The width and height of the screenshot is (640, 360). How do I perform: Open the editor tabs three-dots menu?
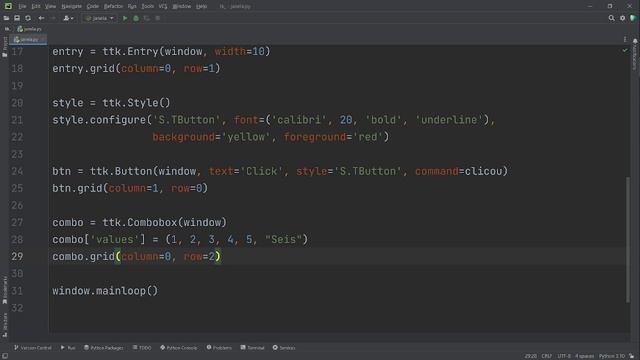click(x=625, y=40)
